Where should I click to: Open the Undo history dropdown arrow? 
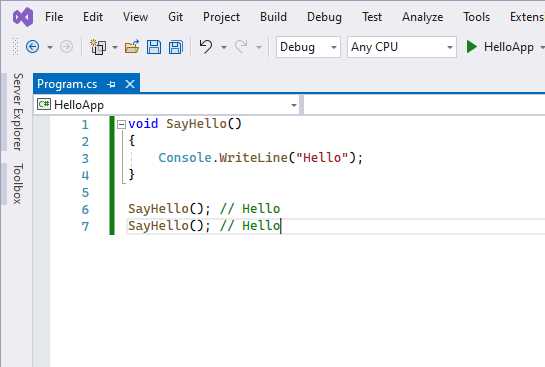pyautogui.click(x=224, y=47)
